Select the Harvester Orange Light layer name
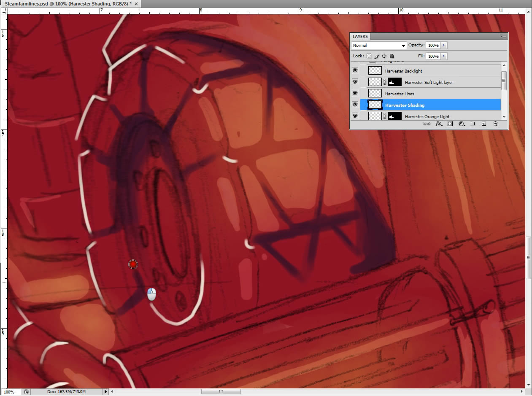This screenshot has height=396, width=532. pyautogui.click(x=427, y=116)
